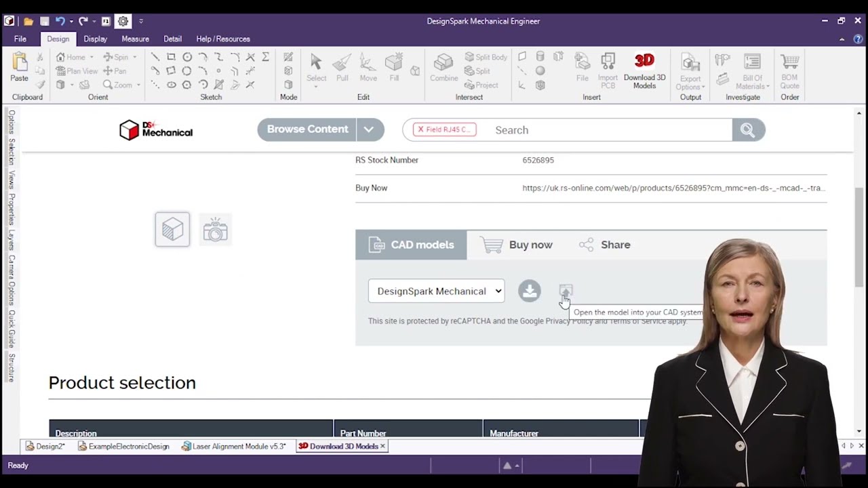
Task: Click the Open folder quick access icon
Action: click(28, 21)
